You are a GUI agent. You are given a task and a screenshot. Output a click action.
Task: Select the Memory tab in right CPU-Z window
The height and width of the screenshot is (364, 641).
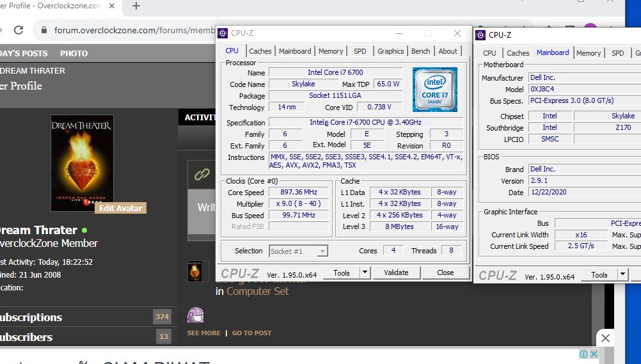pos(588,53)
